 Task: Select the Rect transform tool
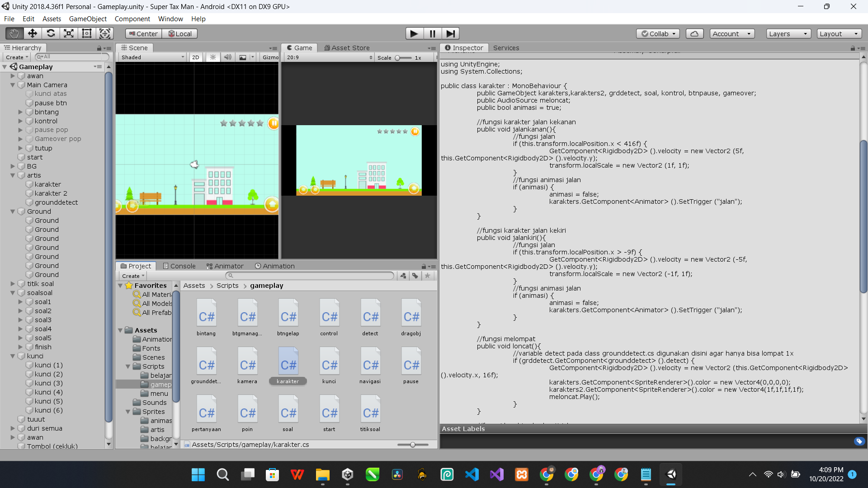tap(86, 33)
